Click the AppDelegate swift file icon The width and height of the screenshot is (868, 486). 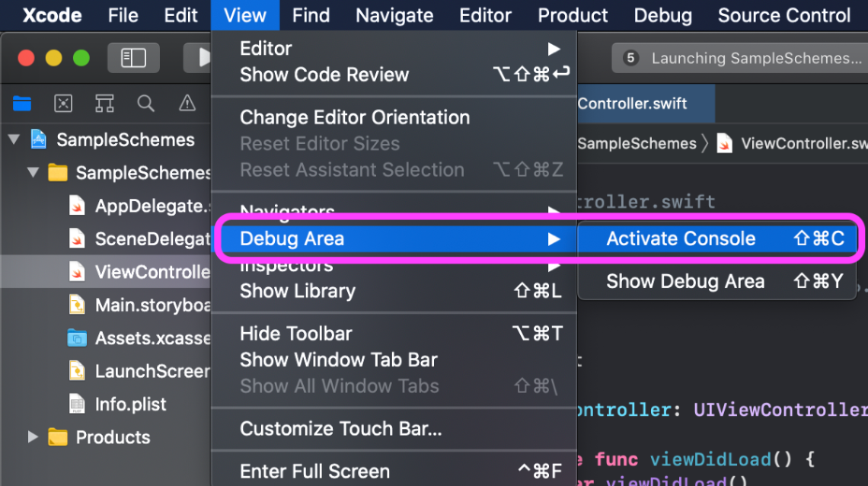point(77,206)
